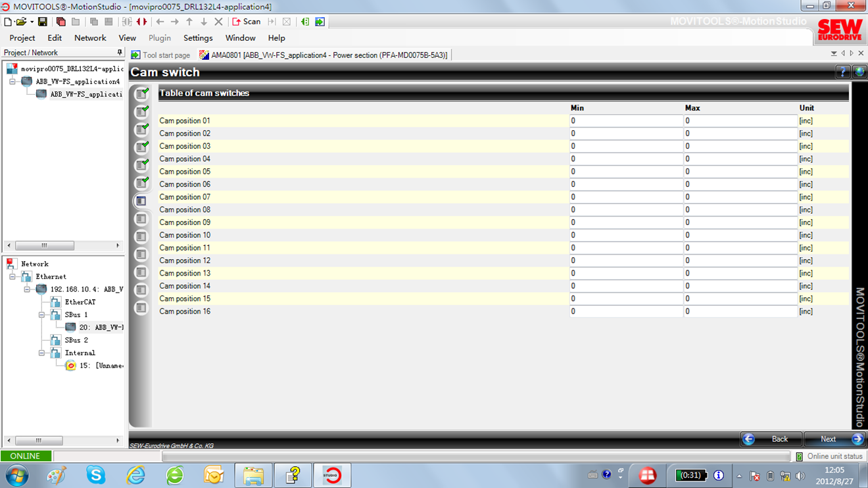This screenshot has height=488, width=868.
Task: Open the Settings menu
Action: point(197,38)
